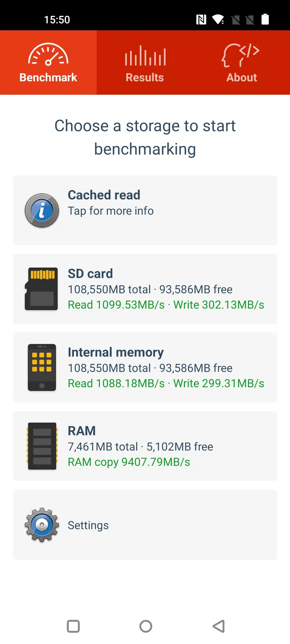Tap the Internal memory phone icon

point(42,367)
